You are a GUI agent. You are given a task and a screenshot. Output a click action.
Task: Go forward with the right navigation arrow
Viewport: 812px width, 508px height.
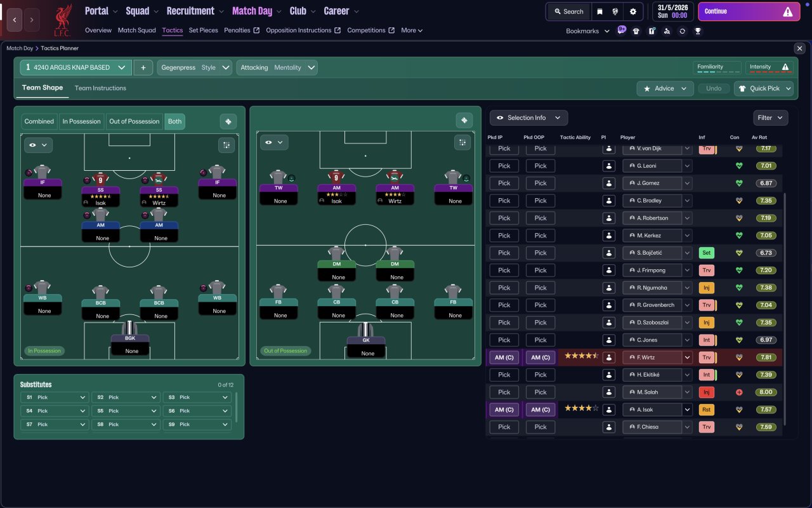point(32,20)
